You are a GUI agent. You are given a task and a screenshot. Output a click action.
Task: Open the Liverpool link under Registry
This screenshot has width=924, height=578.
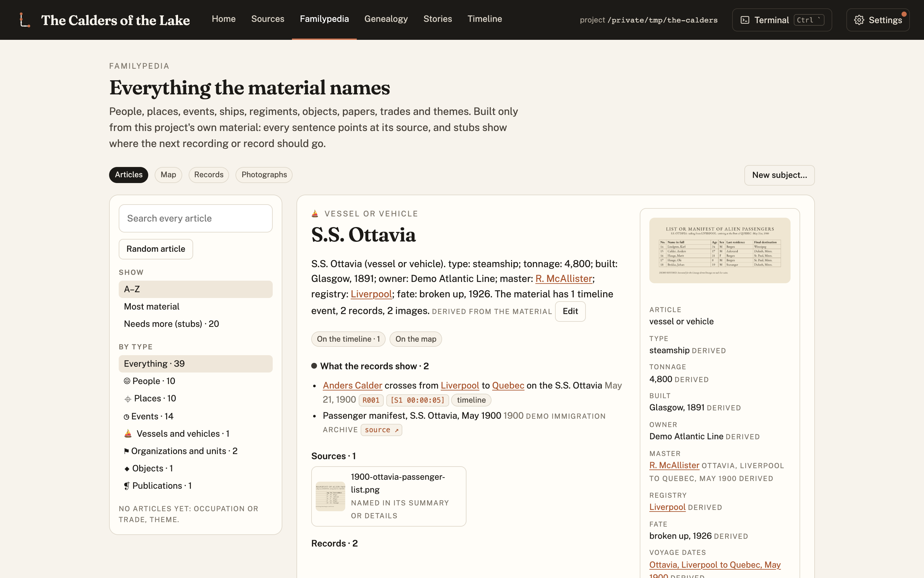coord(667,507)
